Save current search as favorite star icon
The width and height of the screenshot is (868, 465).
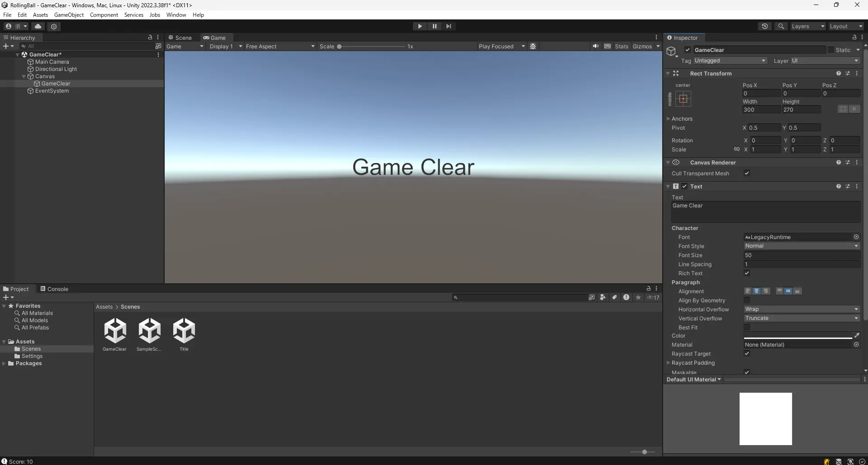click(638, 297)
